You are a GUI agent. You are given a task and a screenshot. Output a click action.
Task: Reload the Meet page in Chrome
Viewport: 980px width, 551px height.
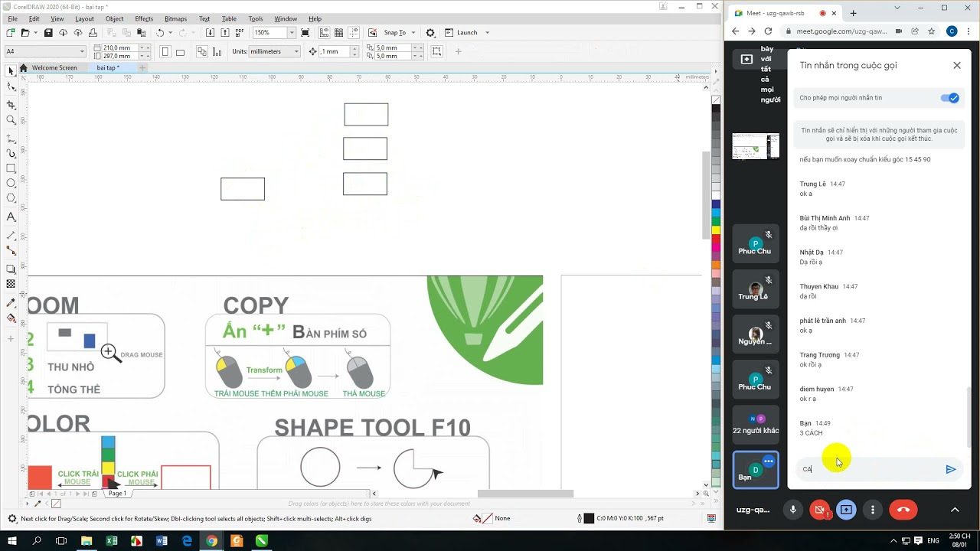pyautogui.click(x=768, y=31)
